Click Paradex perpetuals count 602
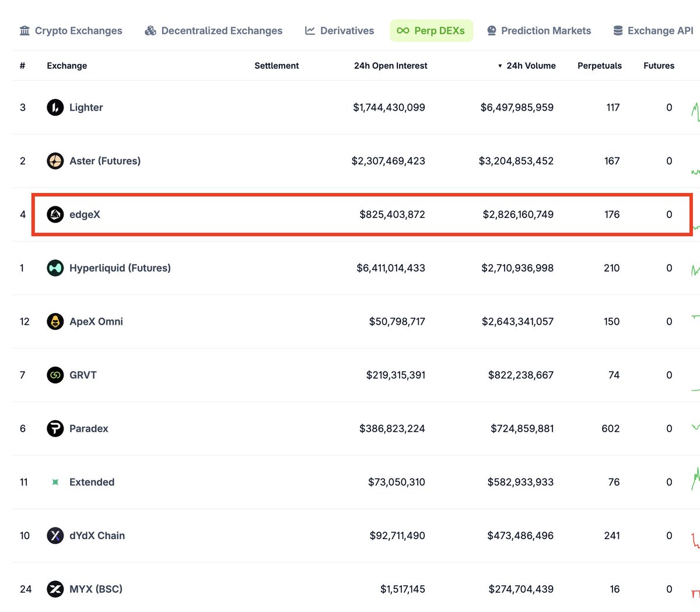 [x=611, y=428]
